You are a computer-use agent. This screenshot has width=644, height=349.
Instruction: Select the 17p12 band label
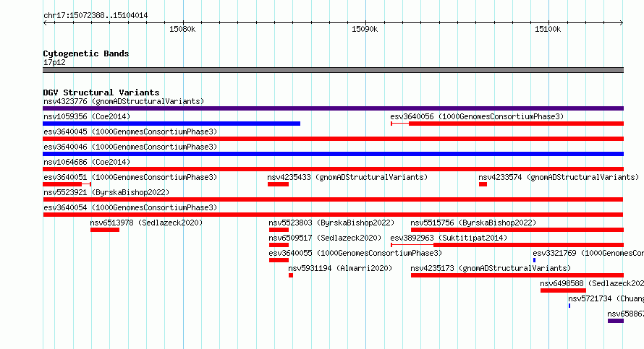pos(54,62)
